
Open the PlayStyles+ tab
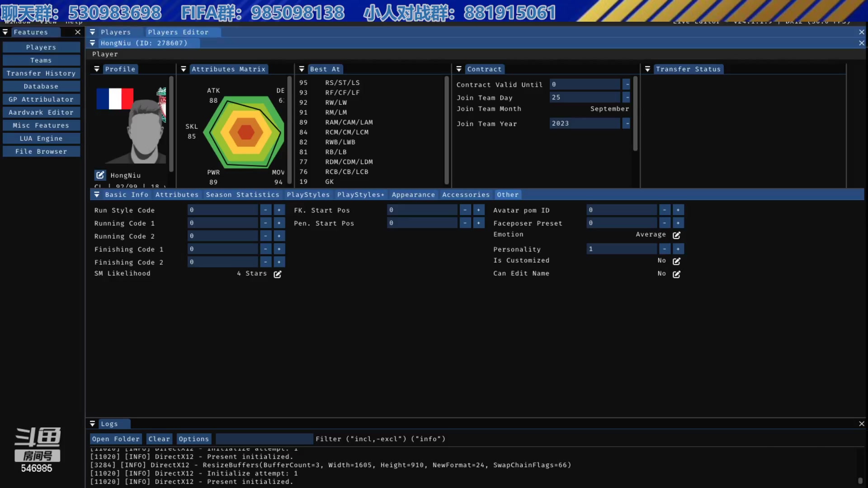click(361, 195)
